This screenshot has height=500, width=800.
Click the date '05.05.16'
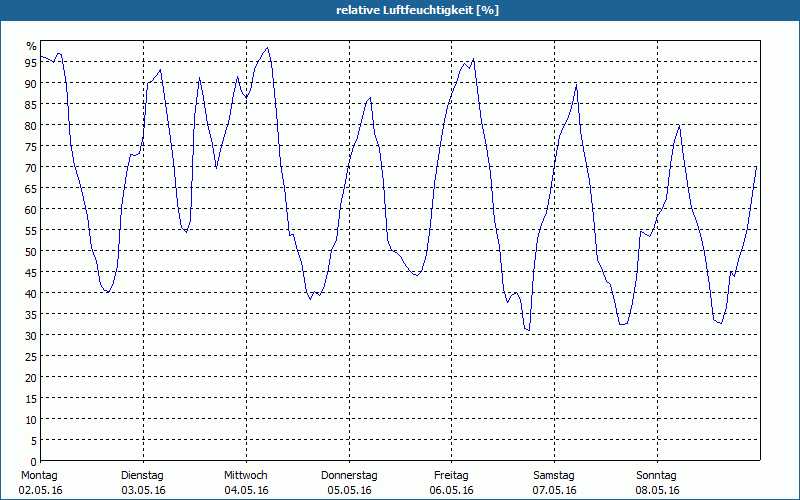[x=349, y=490]
